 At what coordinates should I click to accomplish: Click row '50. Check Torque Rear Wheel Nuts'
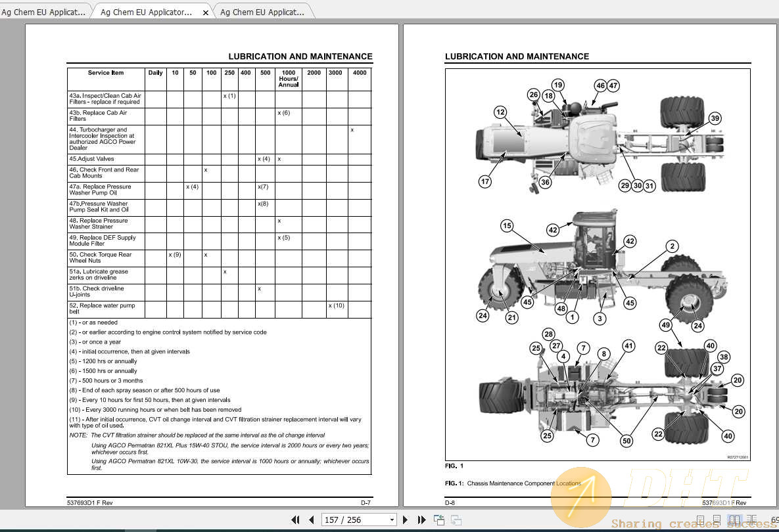(219, 258)
